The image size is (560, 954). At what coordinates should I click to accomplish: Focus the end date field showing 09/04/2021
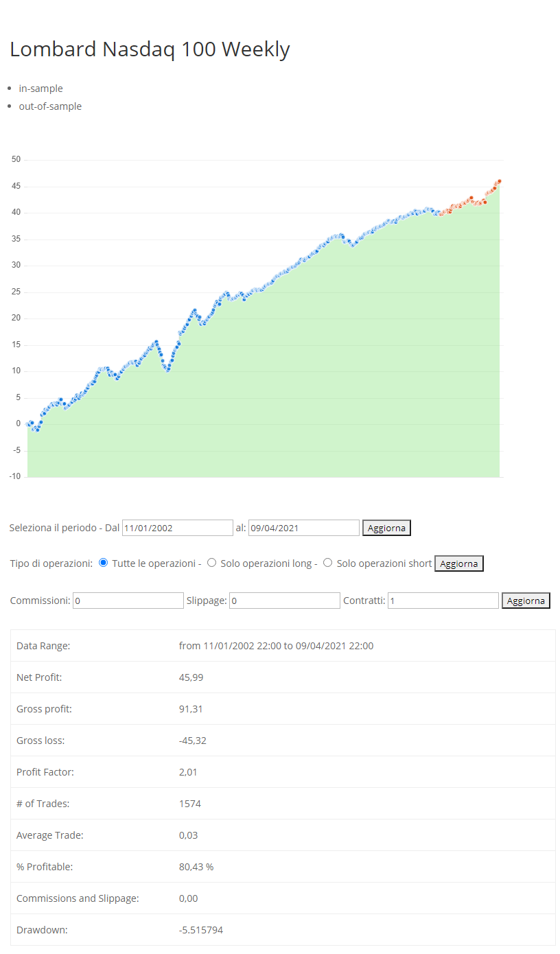pos(304,528)
